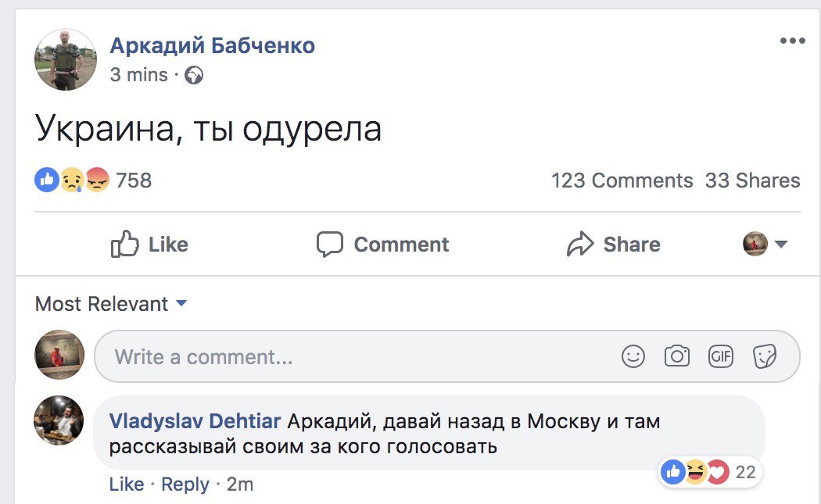
Task: Click the emoji smiley icon in comment box
Action: (633, 356)
